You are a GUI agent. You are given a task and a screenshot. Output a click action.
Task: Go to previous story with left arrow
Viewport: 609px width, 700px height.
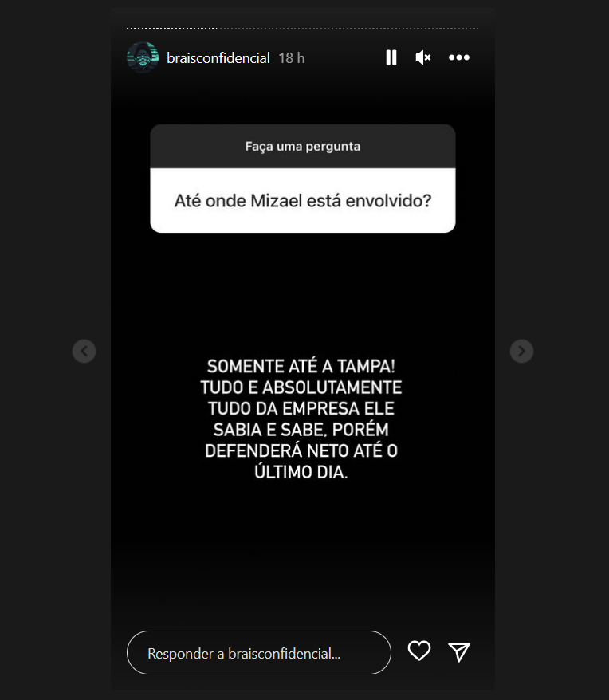coord(84,351)
